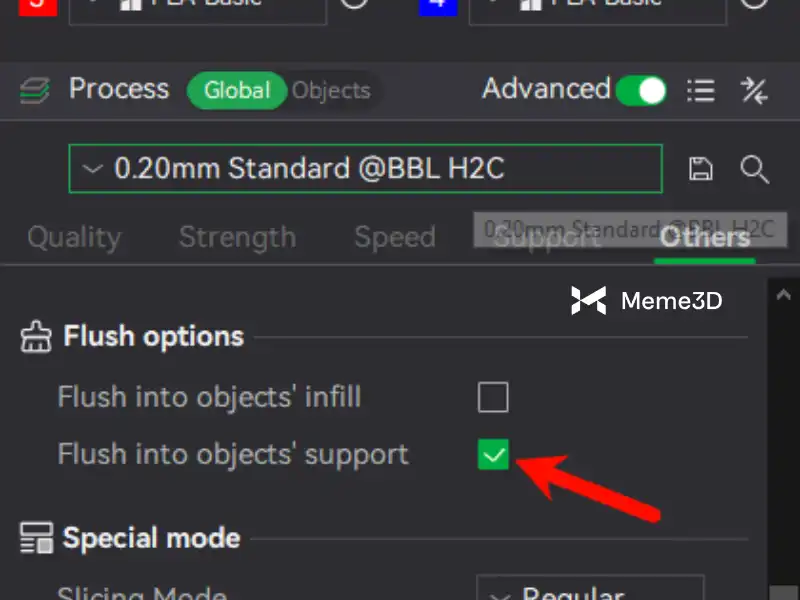Toggle the Advanced mode switch
Viewport: 800px width, 600px height.
click(641, 91)
